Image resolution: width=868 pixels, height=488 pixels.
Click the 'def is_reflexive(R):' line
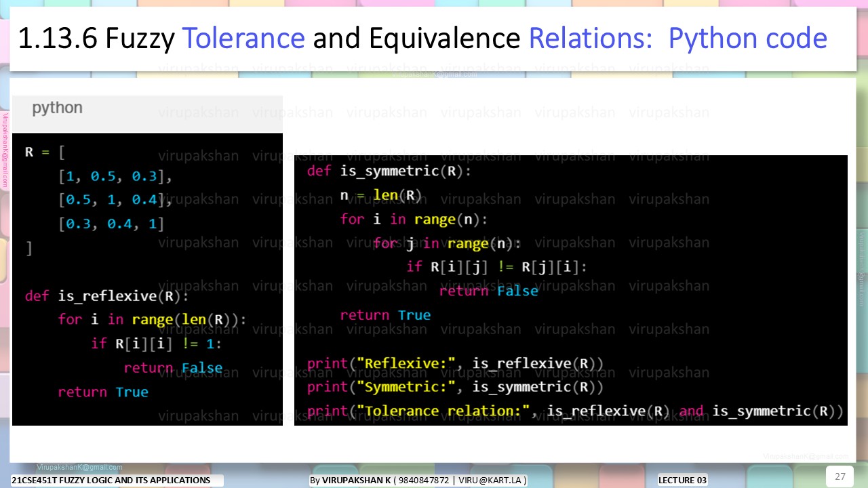coord(107,296)
